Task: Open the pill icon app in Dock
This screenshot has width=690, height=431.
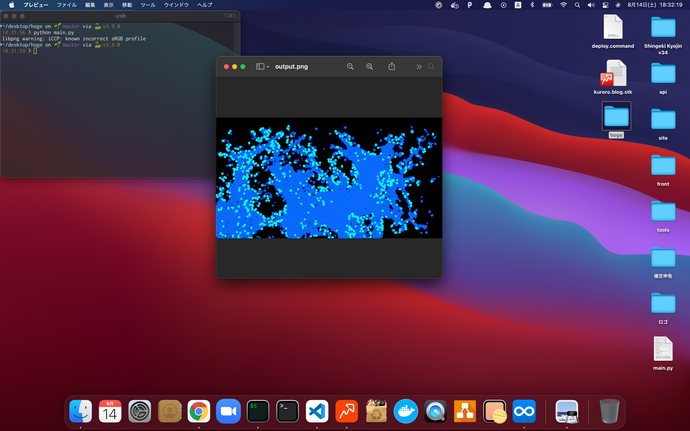Action: click(495, 411)
